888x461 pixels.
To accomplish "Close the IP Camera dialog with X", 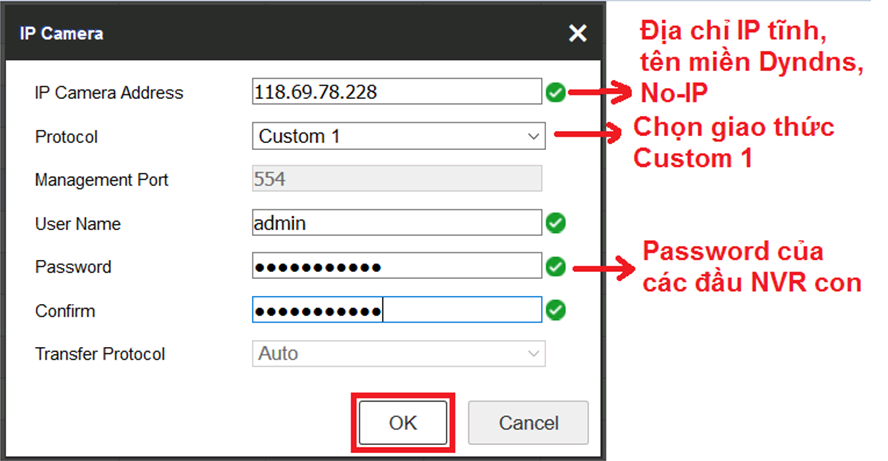I will [x=577, y=34].
